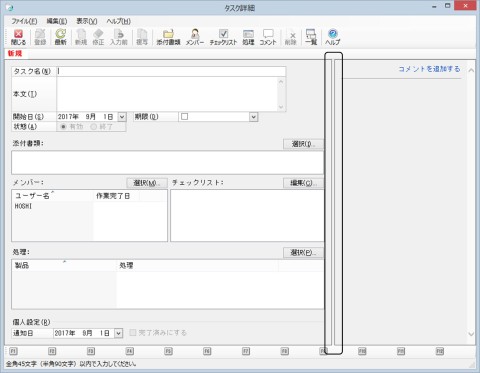This screenshot has height=373, width=480.
Task: Click into the タスク名 text field
Action: [171, 71]
